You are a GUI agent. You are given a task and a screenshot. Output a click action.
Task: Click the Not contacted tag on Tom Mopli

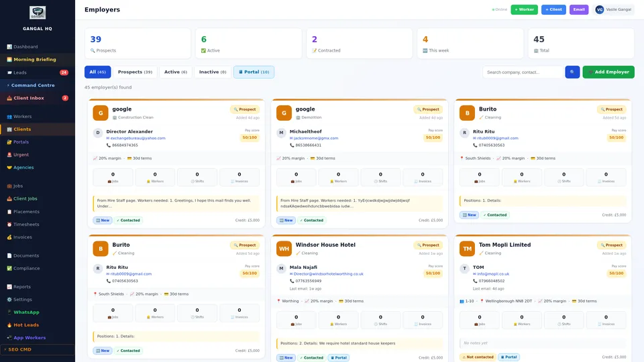click(x=478, y=357)
